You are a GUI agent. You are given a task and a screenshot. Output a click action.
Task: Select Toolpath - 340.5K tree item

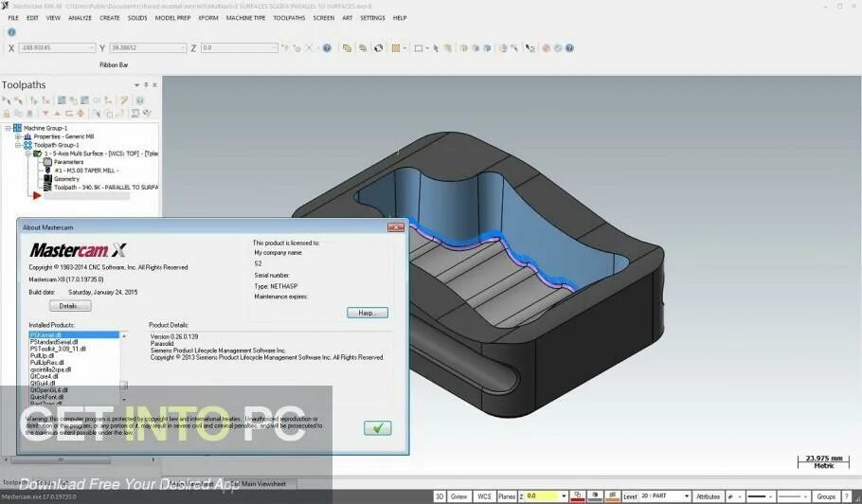click(105, 188)
